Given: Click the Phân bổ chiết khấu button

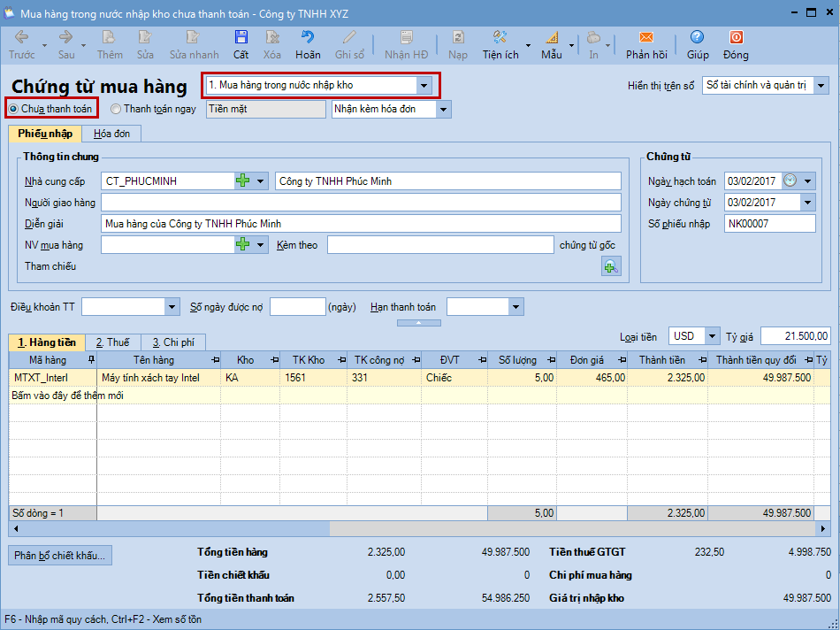Looking at the screenshot, I should (x=59, y=556).
